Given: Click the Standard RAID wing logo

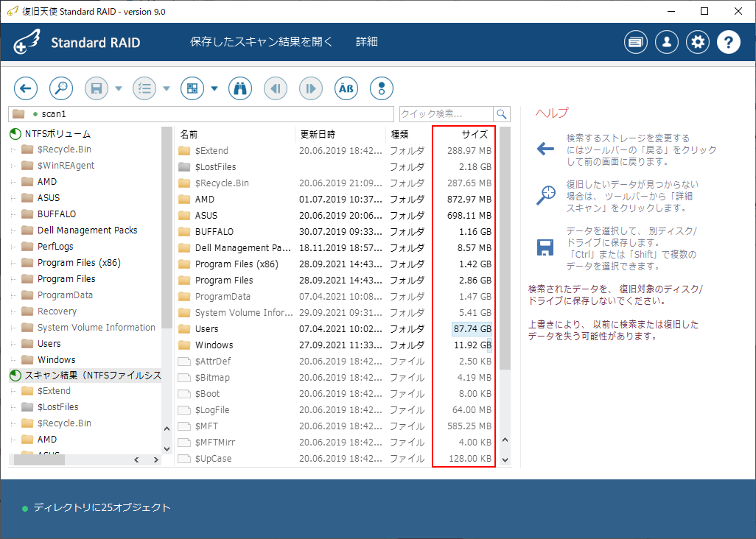Looking at the screenshot, I should click(x=27, y=41).
